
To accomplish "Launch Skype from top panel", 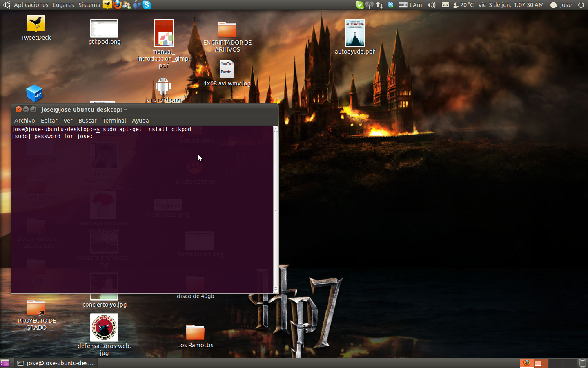I will coord(147,5).
